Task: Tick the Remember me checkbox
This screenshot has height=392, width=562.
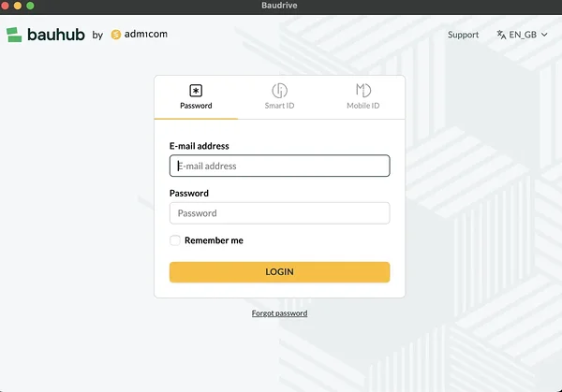Action: (x=175, y=240)
